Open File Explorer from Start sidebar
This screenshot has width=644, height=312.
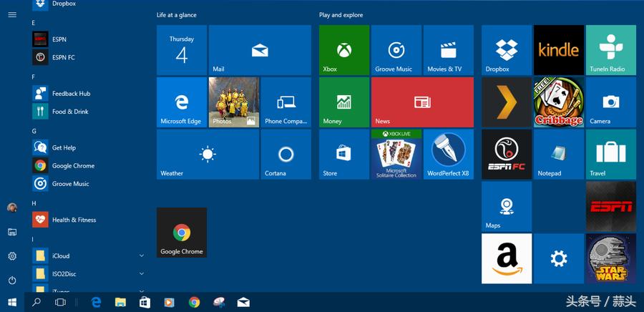tap(12, 233)
